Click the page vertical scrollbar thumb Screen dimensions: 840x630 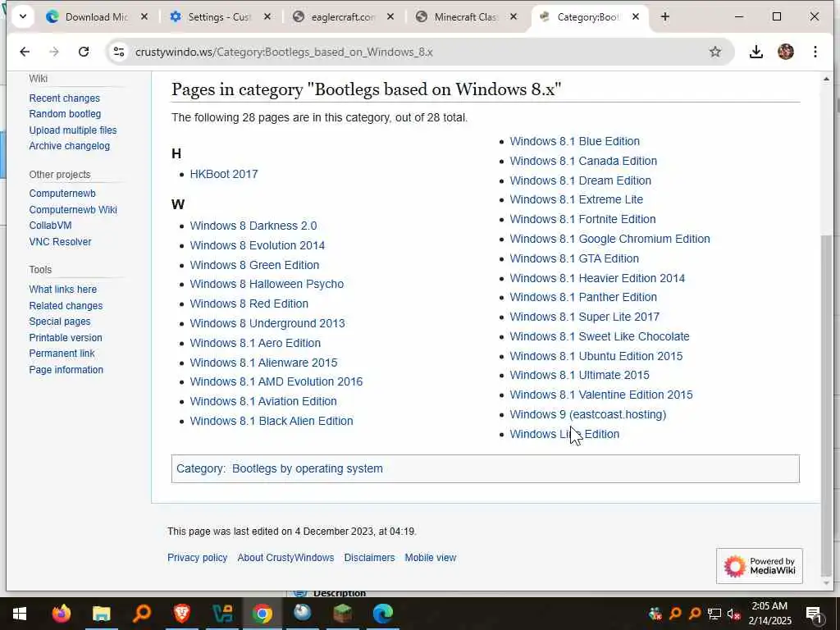826,404
